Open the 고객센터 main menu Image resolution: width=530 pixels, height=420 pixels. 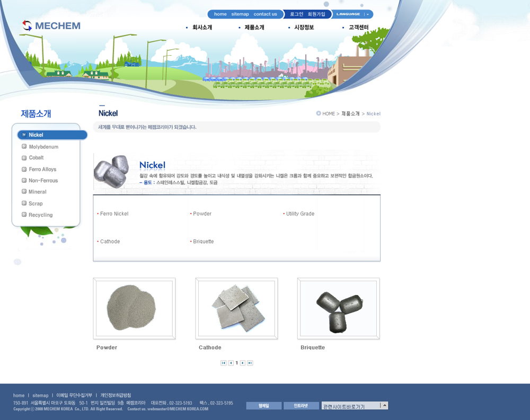click(358, 28)
